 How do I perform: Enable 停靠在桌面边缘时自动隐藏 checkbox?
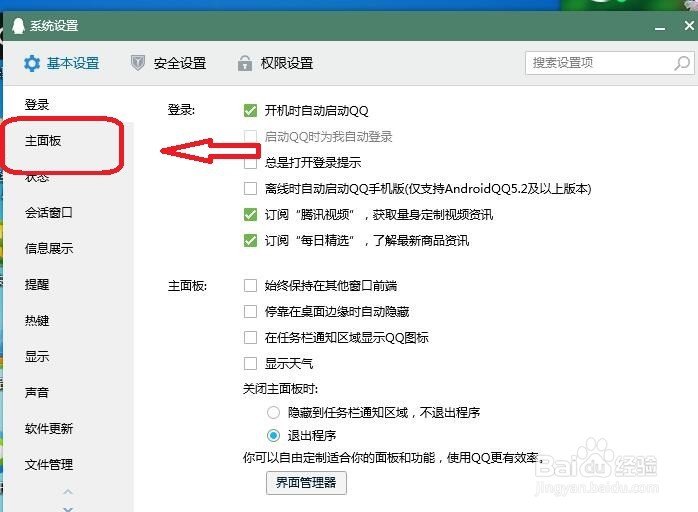(x=250, y=312)
